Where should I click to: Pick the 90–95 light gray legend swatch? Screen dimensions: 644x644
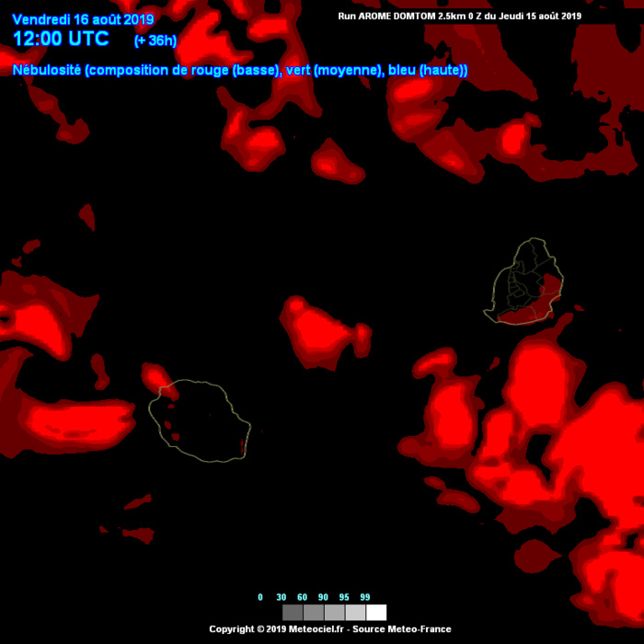click(355, 613)
